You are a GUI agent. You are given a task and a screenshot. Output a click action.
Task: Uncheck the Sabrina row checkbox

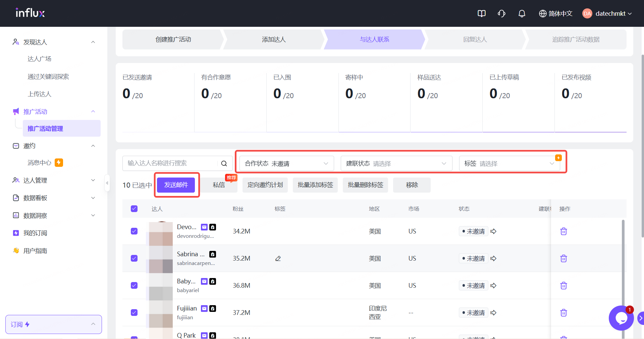tap(134, 258)
